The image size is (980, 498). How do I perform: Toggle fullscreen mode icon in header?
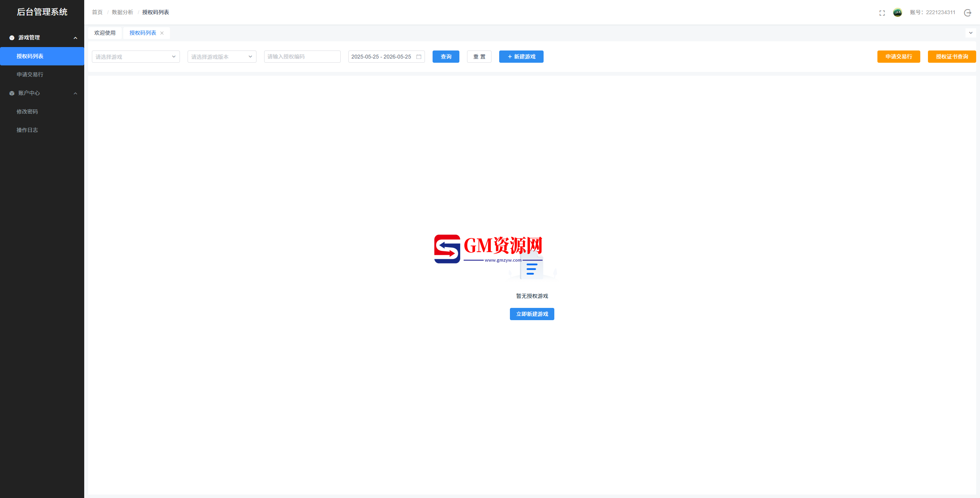point(882,13)
